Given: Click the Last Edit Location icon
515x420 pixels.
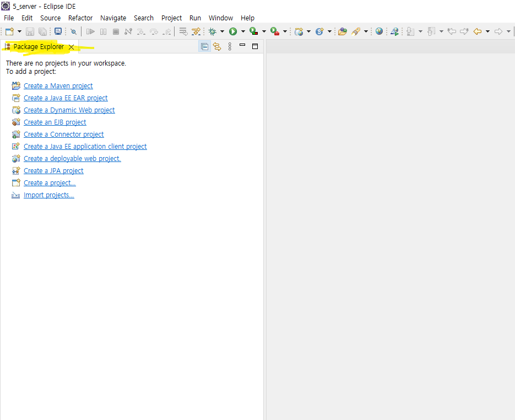Looking at the screenshot, I should coord(452,31).
